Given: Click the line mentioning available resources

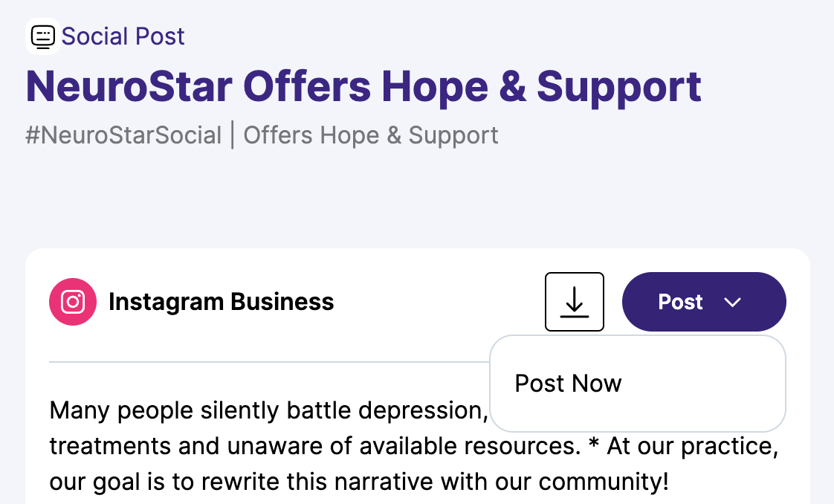Looking at the screenshot, I should point(414,446).
